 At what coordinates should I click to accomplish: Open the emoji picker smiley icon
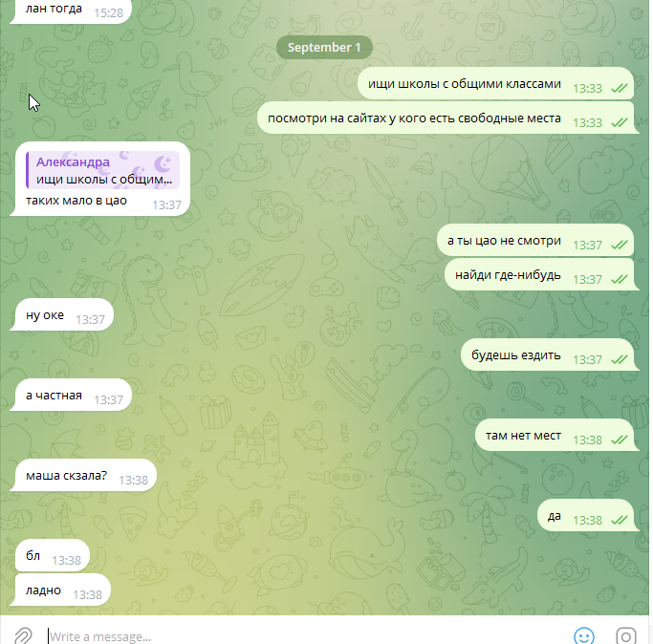(x=584, y=636)
